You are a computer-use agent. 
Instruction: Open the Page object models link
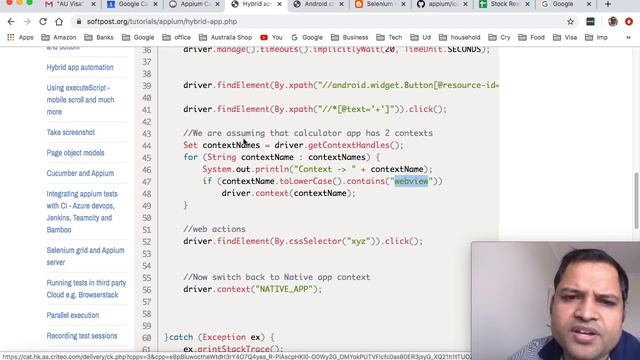click(76, 153)
